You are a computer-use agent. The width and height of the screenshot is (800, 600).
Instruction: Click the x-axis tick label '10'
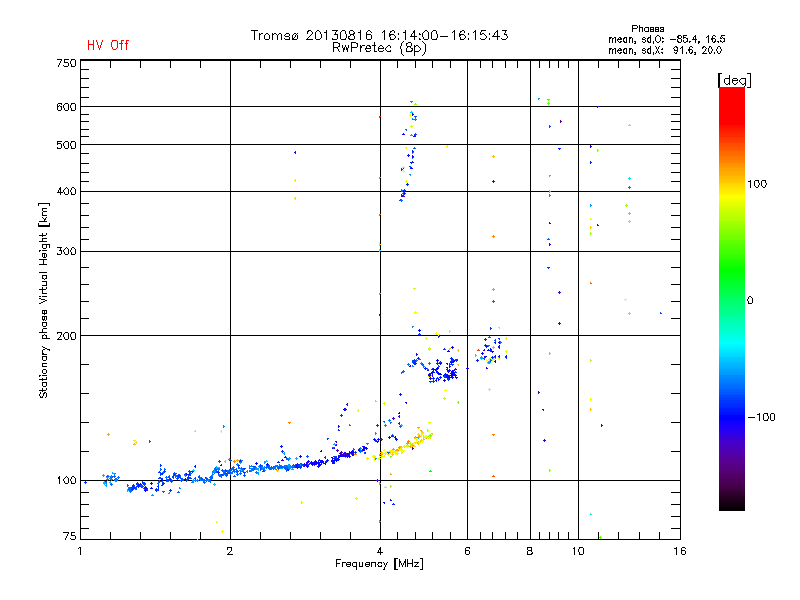[578, 551]
